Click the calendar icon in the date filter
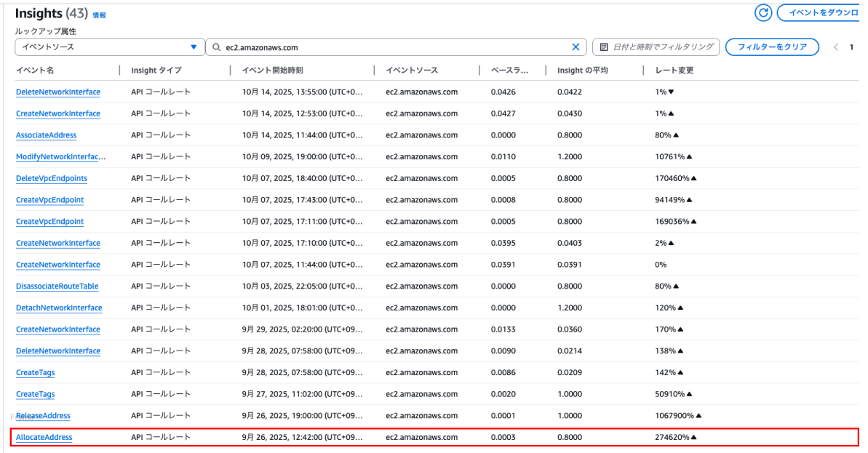Image resolution: width=868 pixels, height=453 pixels. (604, 47)
